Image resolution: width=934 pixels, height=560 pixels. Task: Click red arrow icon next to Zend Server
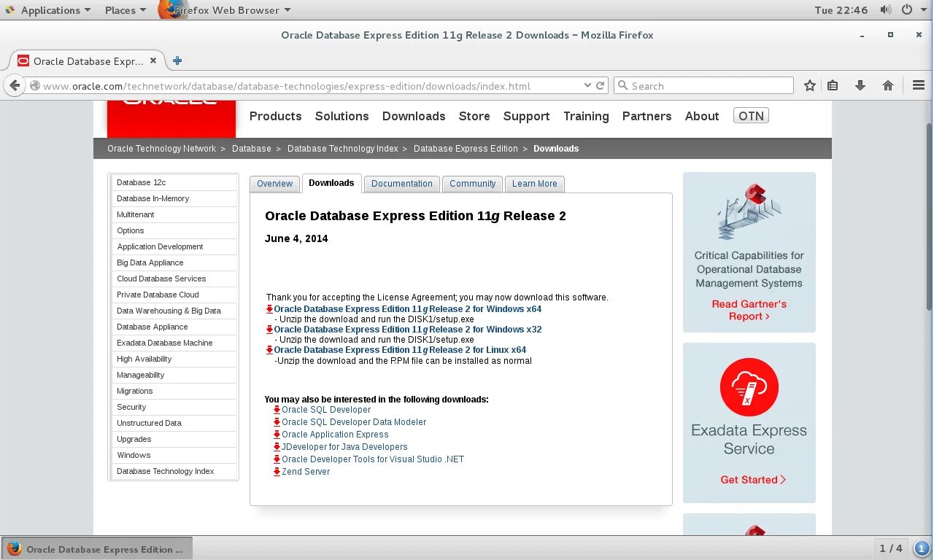(277, 472)
